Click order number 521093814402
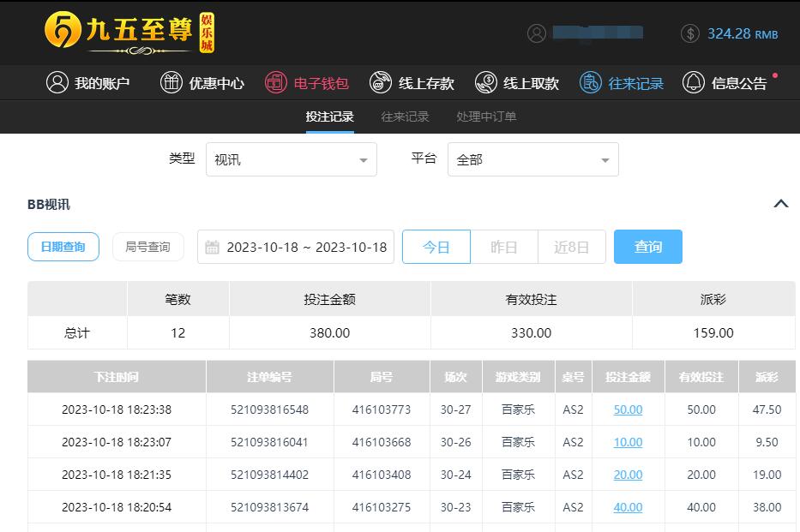This screenshot has width=800, height=532. [270, 475]
